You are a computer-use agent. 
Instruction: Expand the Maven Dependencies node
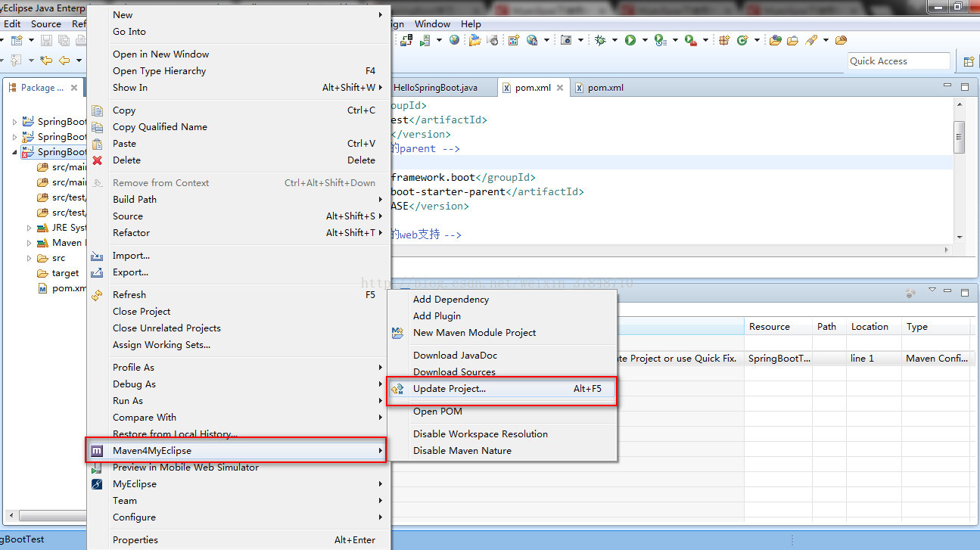pos(30,243)
